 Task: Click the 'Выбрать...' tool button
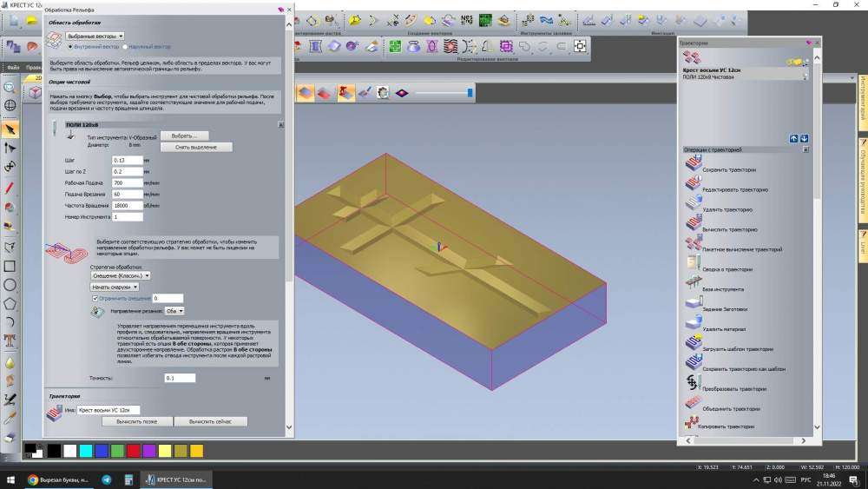[x=186, y=135]
